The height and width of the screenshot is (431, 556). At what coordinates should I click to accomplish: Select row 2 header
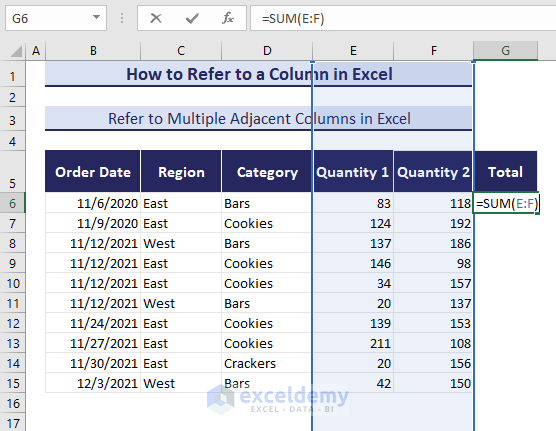click(x=13, y=97)
